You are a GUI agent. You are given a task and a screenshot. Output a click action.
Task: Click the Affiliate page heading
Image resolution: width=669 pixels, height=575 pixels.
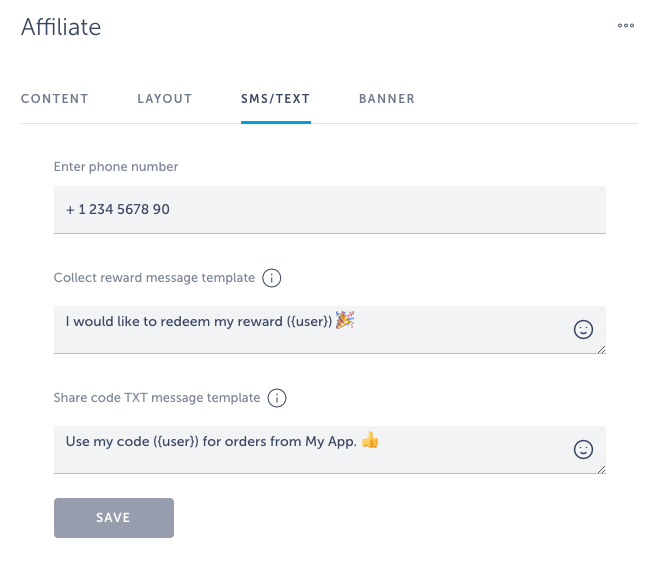pos(61,27)
